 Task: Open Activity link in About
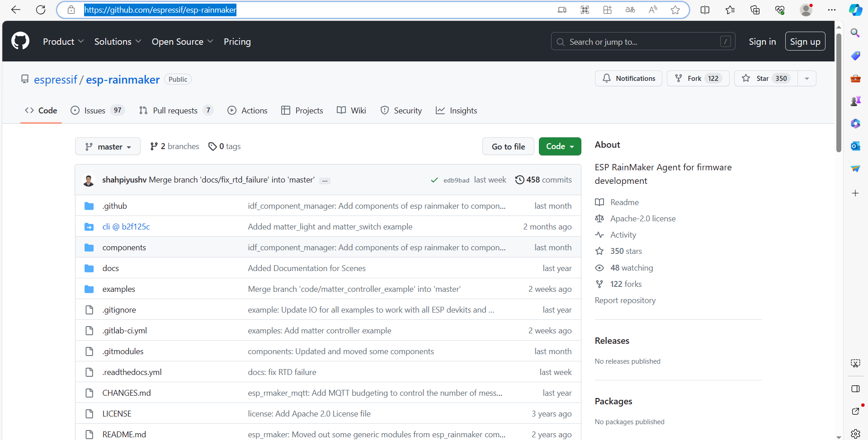pos(616,235)
